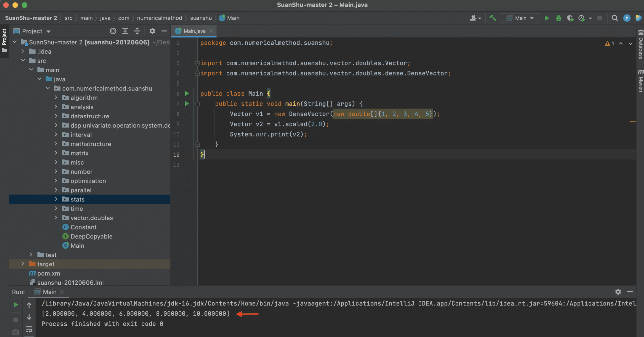Image resolution: width=644 pixels, height=337 pixels.
Task: Toggle the Project side tool window button
Action: point(4,40)
